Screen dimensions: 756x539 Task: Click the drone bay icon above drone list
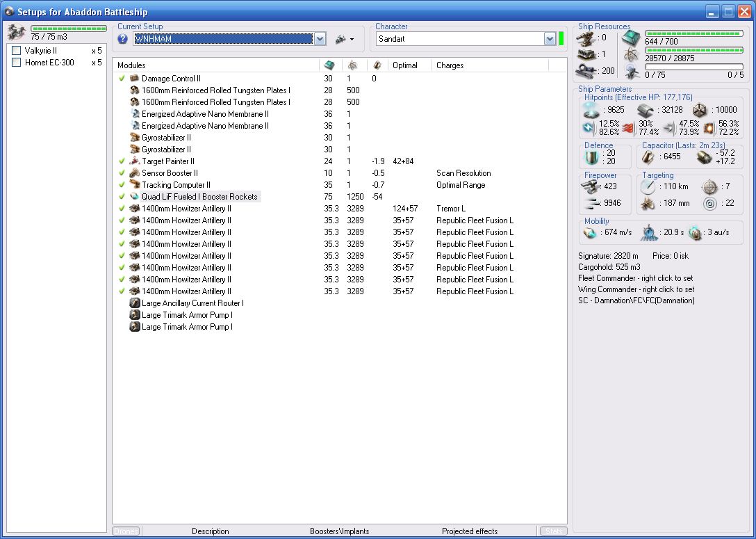[16, 31]
